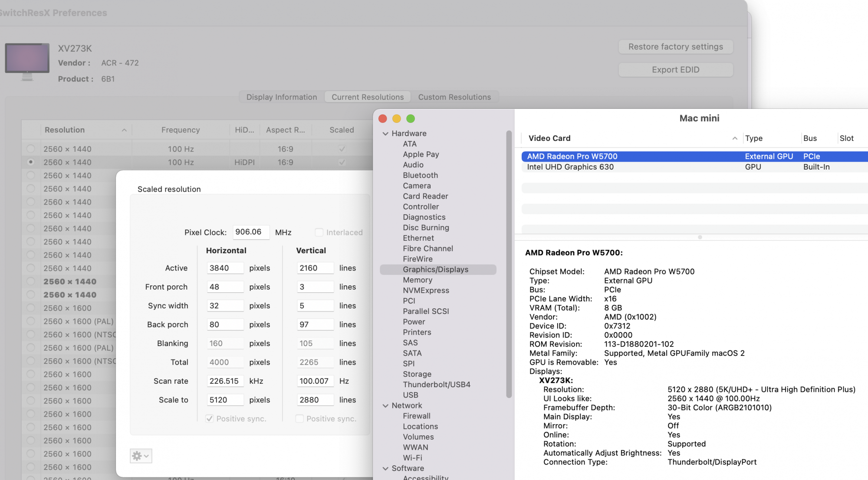This screenshot has height=480, width=868.
Task: Click the Pixel Clock input field
Action: 251,232
